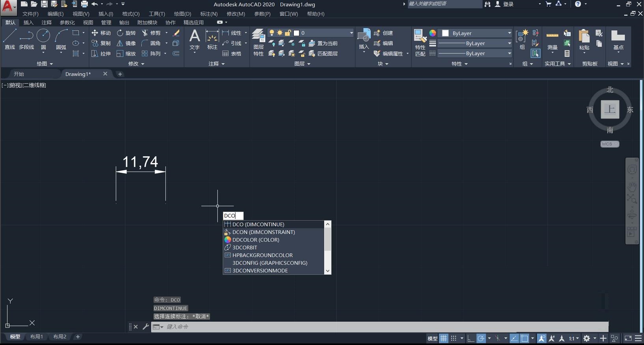Select DCON (DIMCONSTRAINT) suggestion
This screenshot has height=345, width=644.
click(x=274, y=232)
